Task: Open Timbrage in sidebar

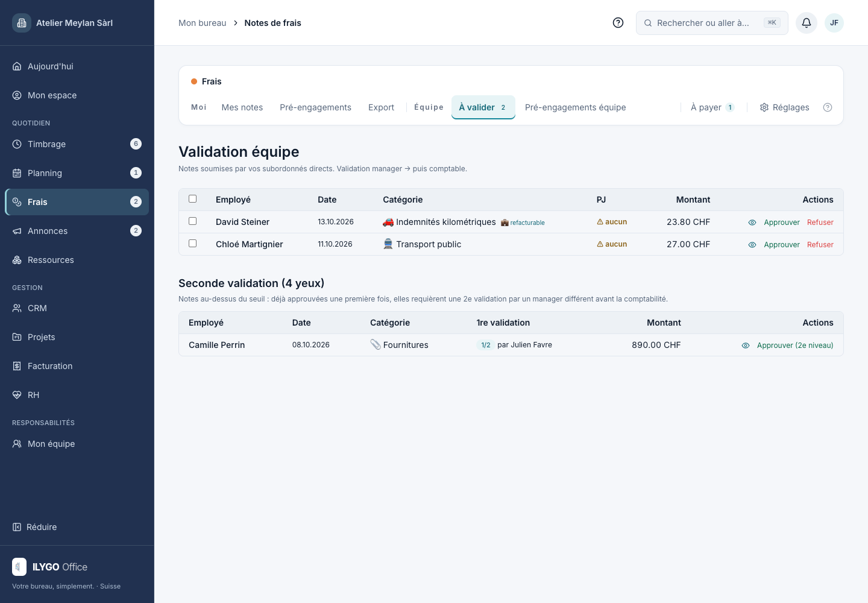Action: (77, 144)
